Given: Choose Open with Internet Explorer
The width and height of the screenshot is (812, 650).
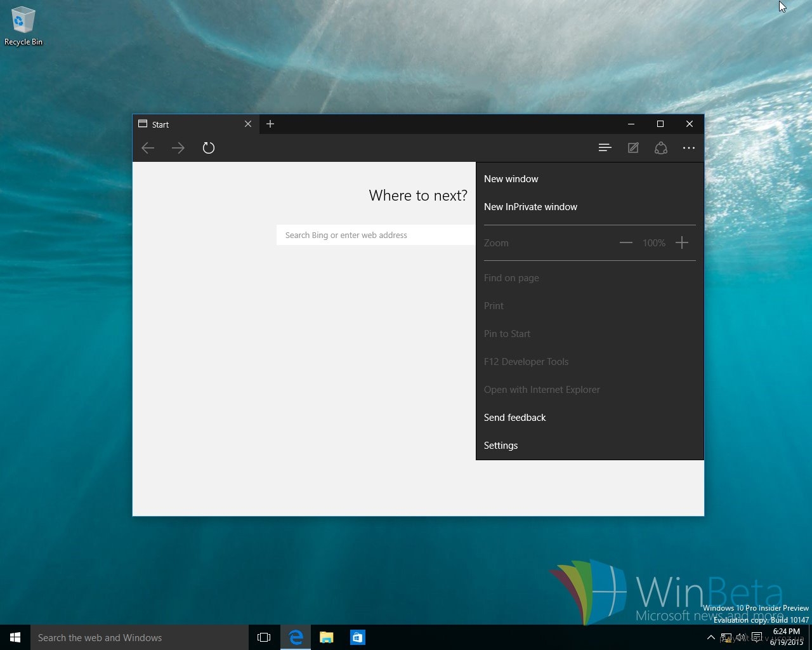Looking at the screenshot, I should pyautogui.click(x=590, y=390).
